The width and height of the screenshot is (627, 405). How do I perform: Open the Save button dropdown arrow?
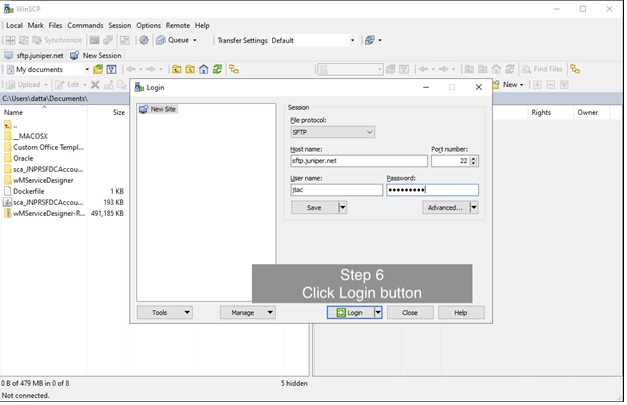point(342,207)
